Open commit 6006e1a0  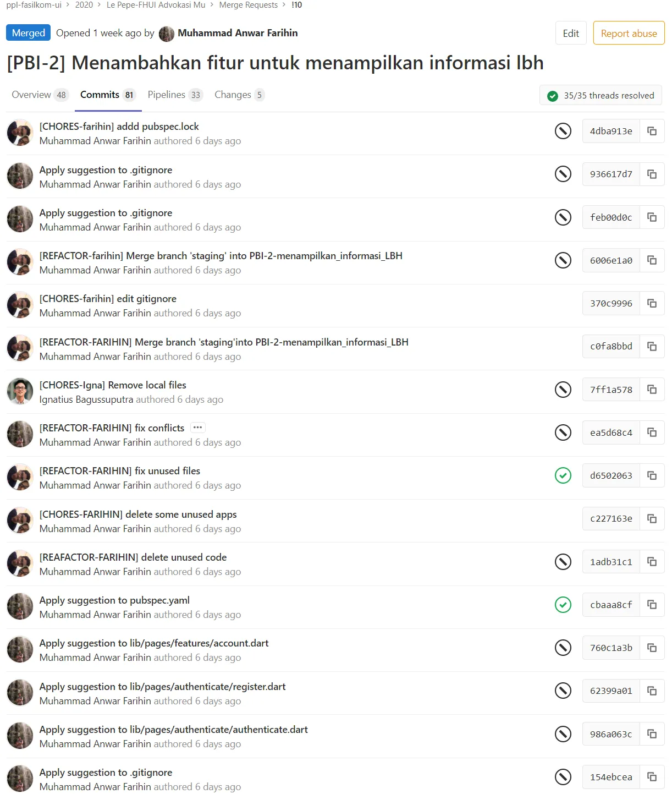pyautogui.click(x=610, y=260)
